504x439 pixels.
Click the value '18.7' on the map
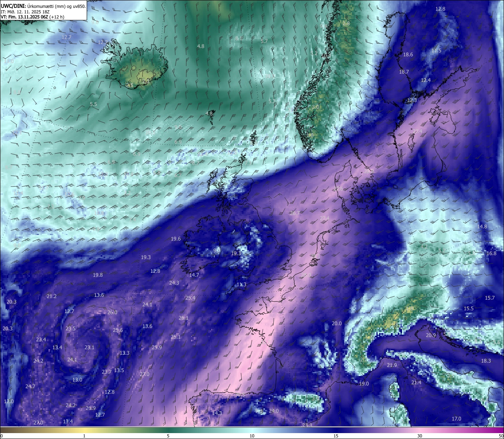(x=404, y=72)
